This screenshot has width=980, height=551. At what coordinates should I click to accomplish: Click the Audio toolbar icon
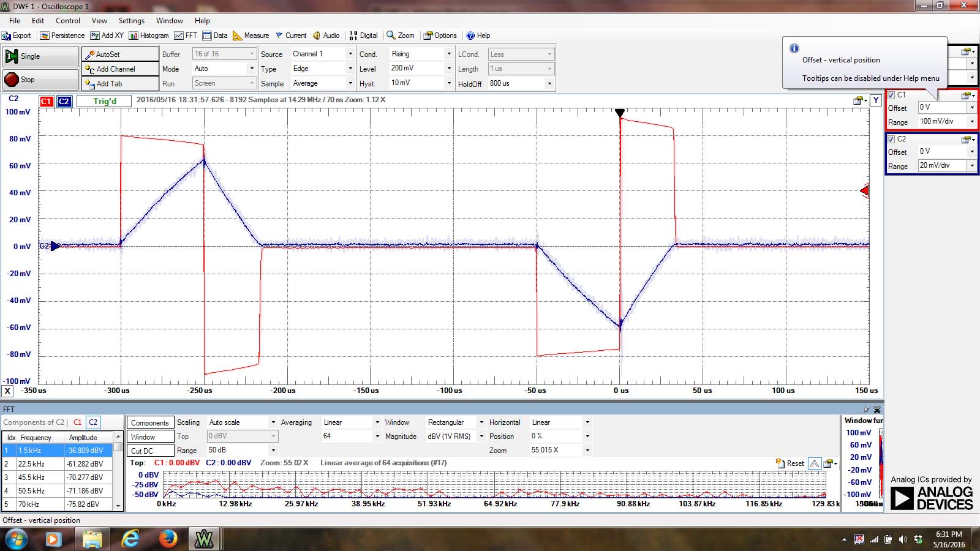(x=326, y=36)
